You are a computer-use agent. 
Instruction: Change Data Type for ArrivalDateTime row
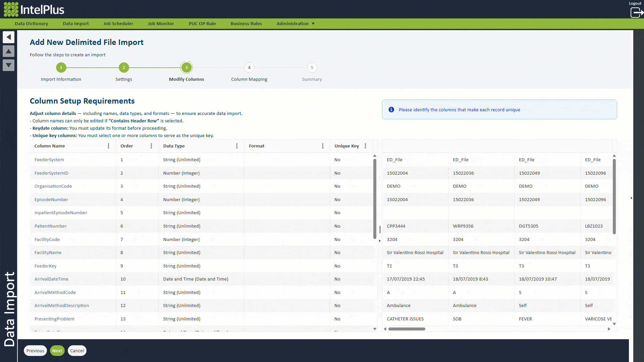pos(196,279)
